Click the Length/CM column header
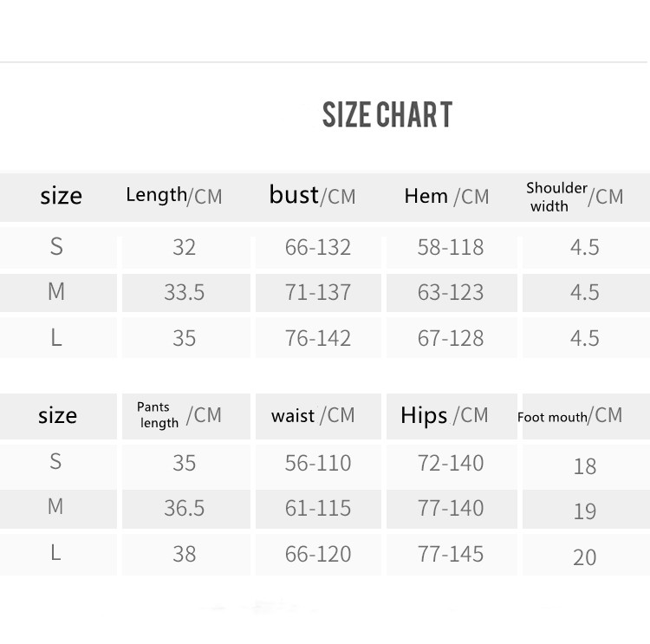 tap(174, 196)
